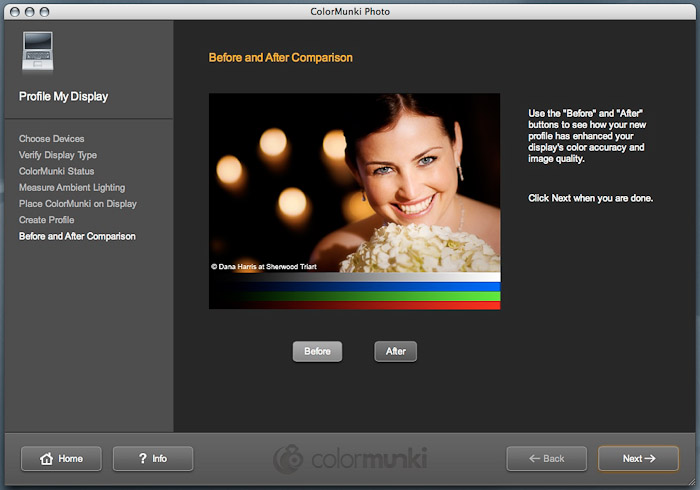The image size is (700, 490).
Task: Go to the Home screen
Action: (x=61, y=458)
